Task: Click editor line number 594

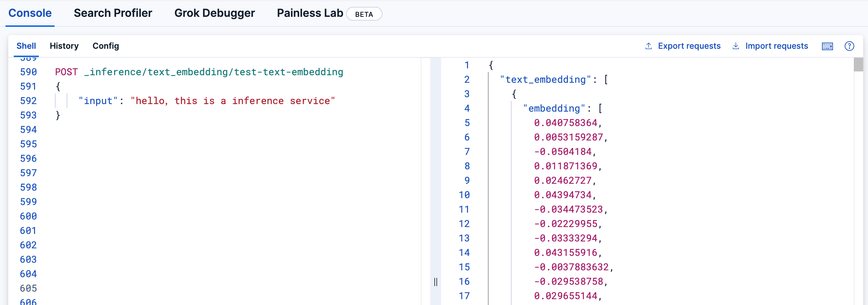Action: (28, 129)
